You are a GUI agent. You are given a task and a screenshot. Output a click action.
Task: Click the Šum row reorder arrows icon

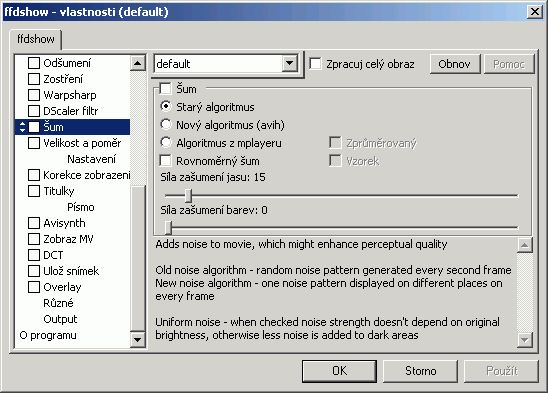click(x=22, y=127)
